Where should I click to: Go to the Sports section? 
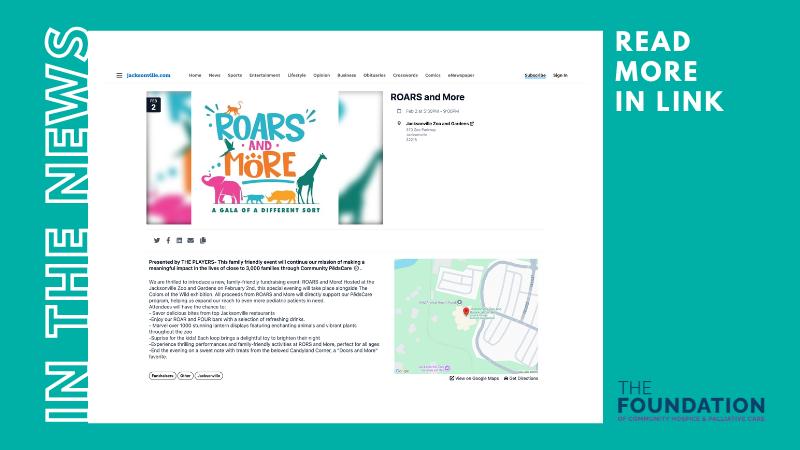click(x=235, y=76)
